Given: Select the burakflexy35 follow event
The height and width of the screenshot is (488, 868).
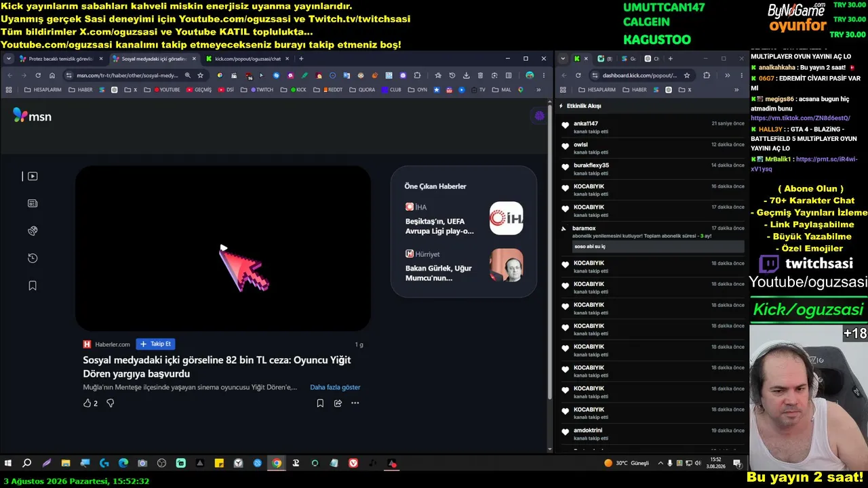Looking at the screenshot, I should coord(653,169).
